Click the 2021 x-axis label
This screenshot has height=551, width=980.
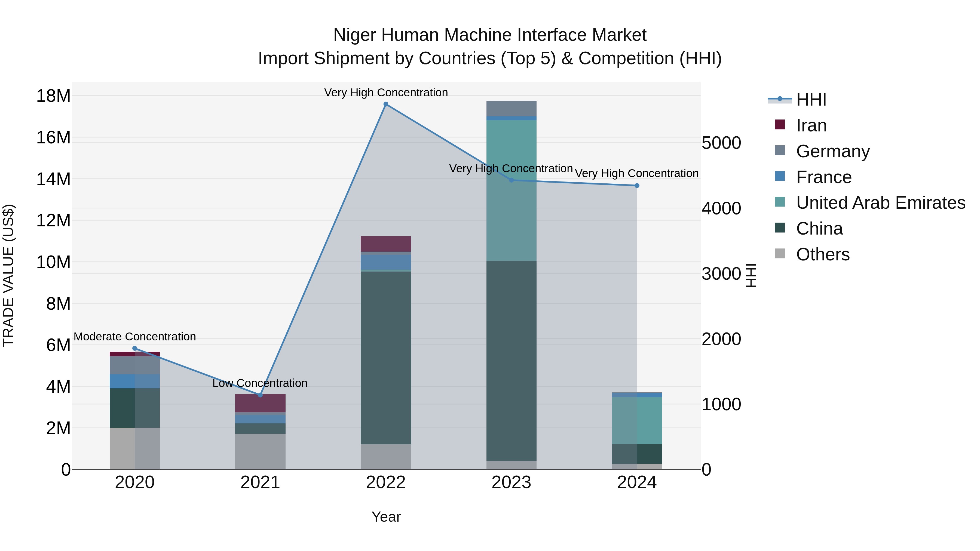[x=260, y=482]
